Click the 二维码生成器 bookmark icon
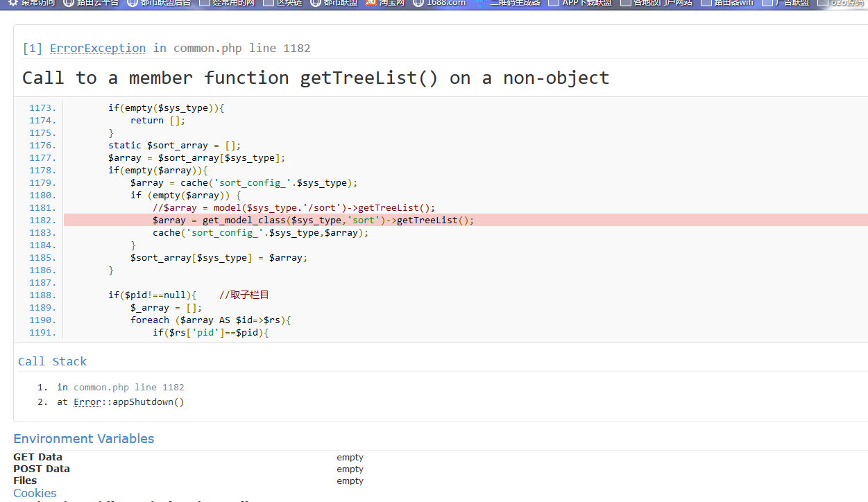The height and width of the screenshot is (502, 868). coord(481,2)
